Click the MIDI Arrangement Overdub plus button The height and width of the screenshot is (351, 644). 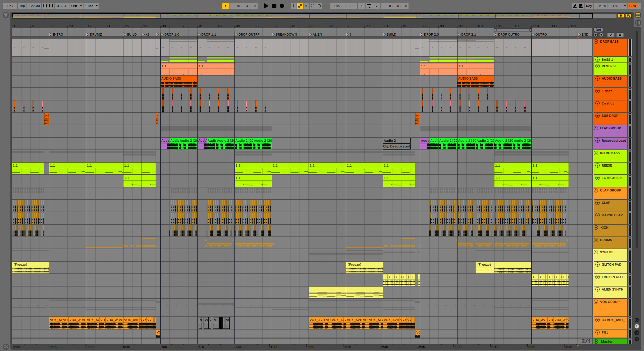coord(293,6)
